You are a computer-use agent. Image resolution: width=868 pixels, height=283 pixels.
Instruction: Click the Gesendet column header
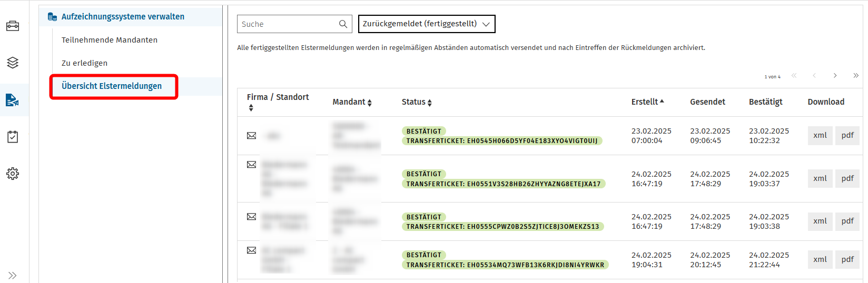[707, 102]
